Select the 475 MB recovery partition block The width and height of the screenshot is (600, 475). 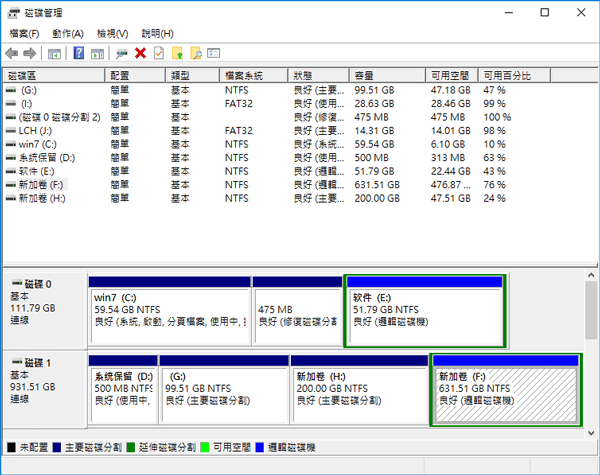click(x=297, y=311)
